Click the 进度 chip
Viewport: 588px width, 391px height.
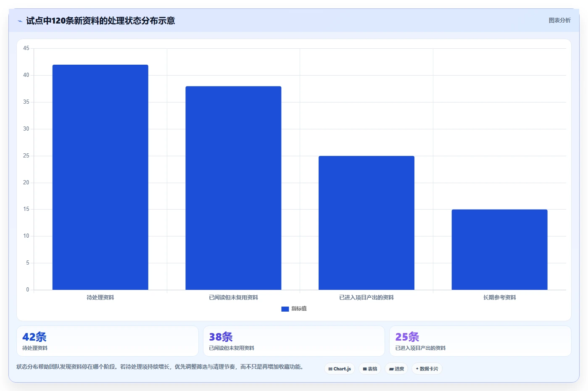[x=396, y=369]
